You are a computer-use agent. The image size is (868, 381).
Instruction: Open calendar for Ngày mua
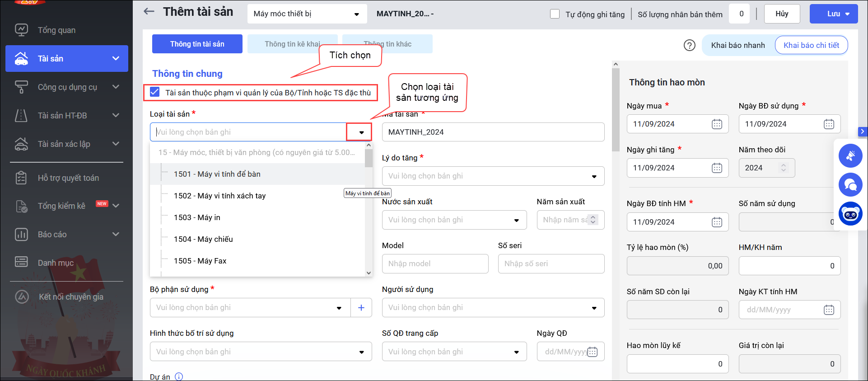click(717, 124)
